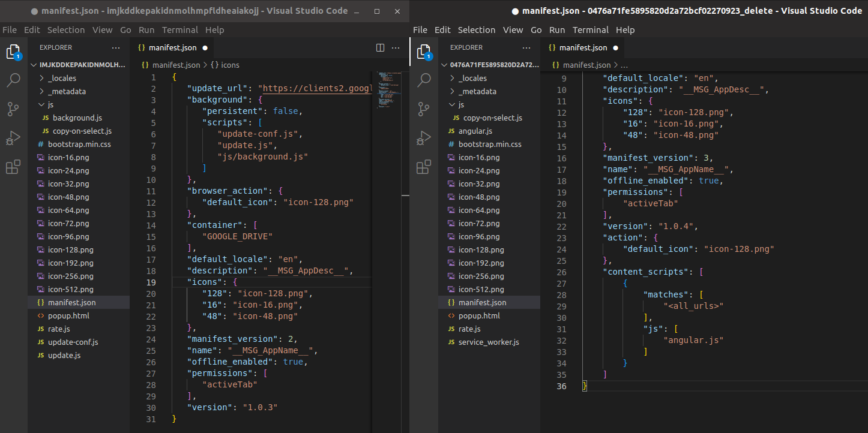
Task: Click minimap in left editor
Action: click(x=390, y=90)
